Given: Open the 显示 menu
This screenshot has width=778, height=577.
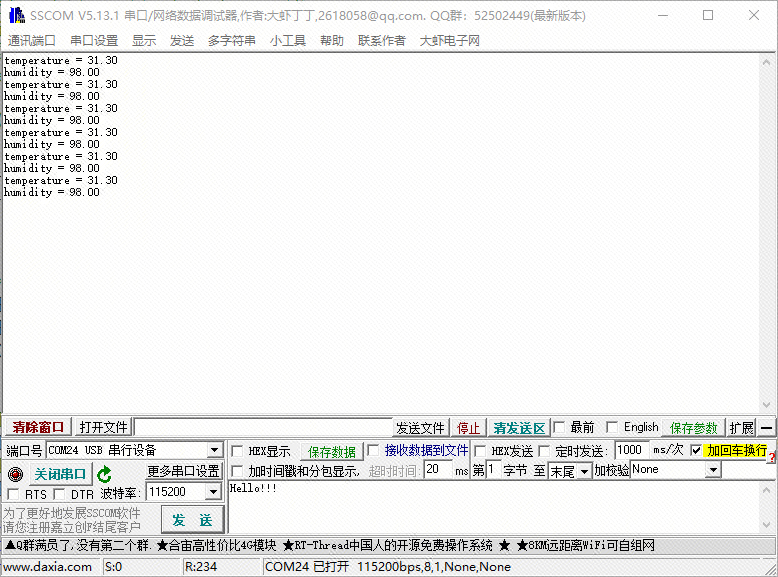Looking at the screenshot, I should click(144, 41).
